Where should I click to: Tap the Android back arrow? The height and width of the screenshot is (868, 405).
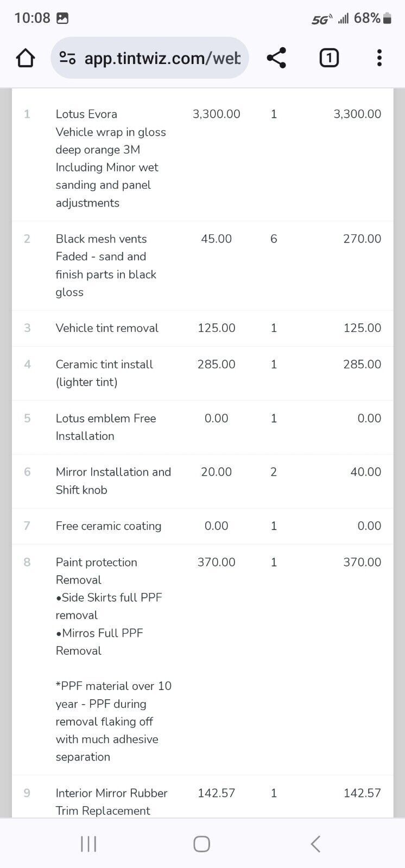coord(315,844)
